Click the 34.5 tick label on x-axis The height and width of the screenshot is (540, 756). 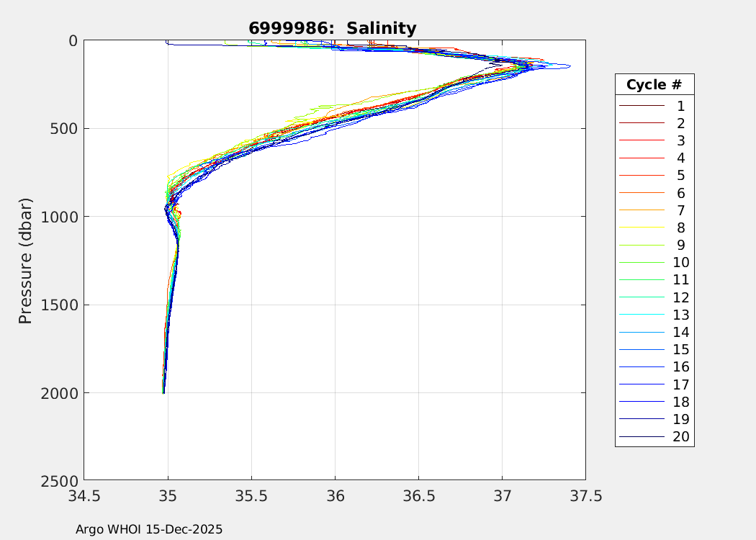coord(84,496)
